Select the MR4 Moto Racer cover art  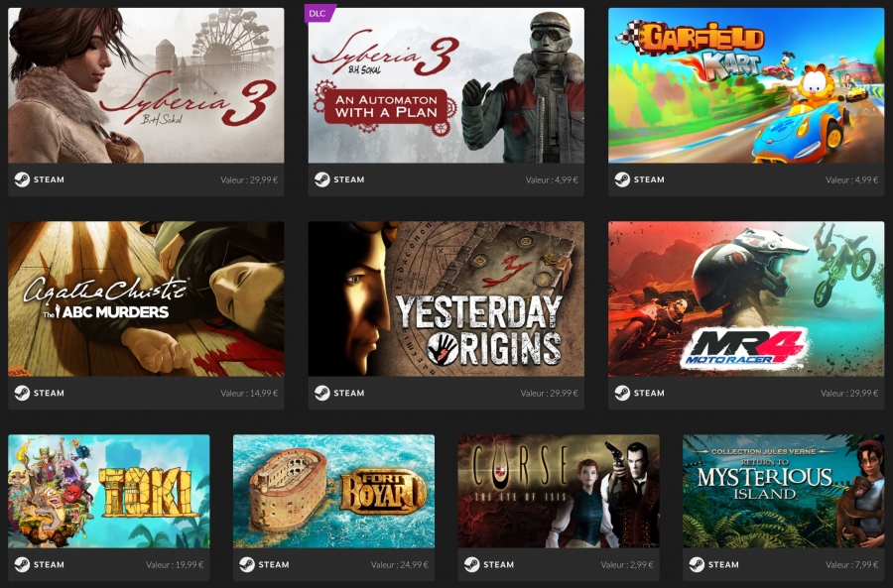(x=746, y=298)
